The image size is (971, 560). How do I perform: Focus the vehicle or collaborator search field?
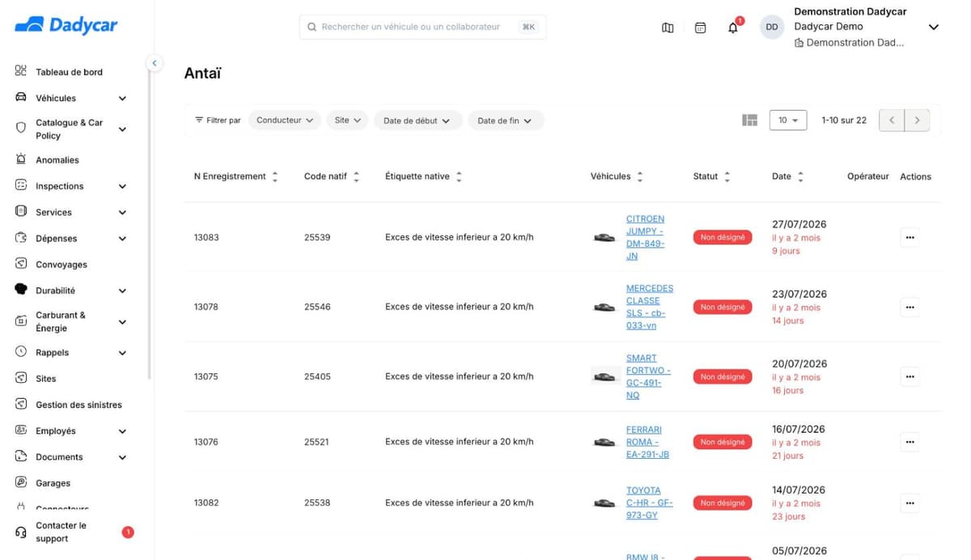pos(422,27)
